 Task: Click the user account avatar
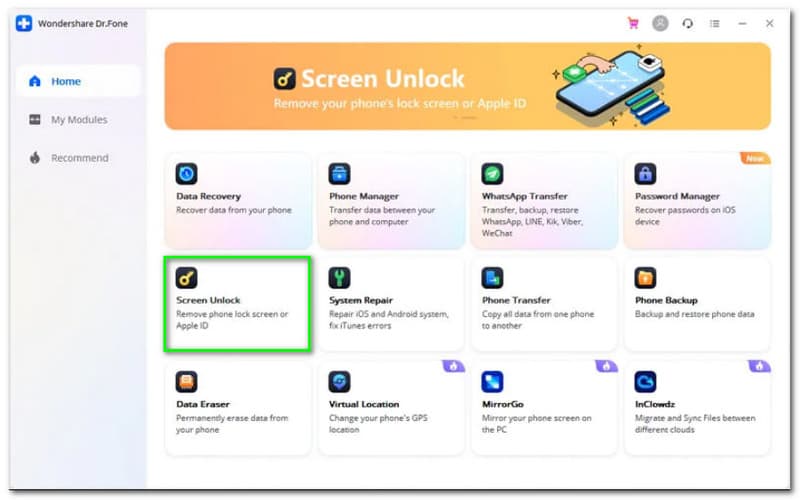660,23
